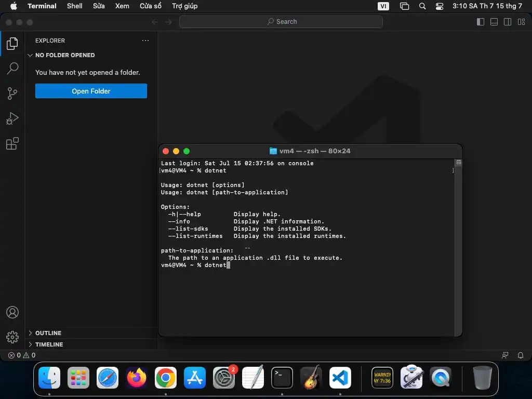Click the menu bar date and time
This screenshot has height=399, width=532.
point(487,6)
